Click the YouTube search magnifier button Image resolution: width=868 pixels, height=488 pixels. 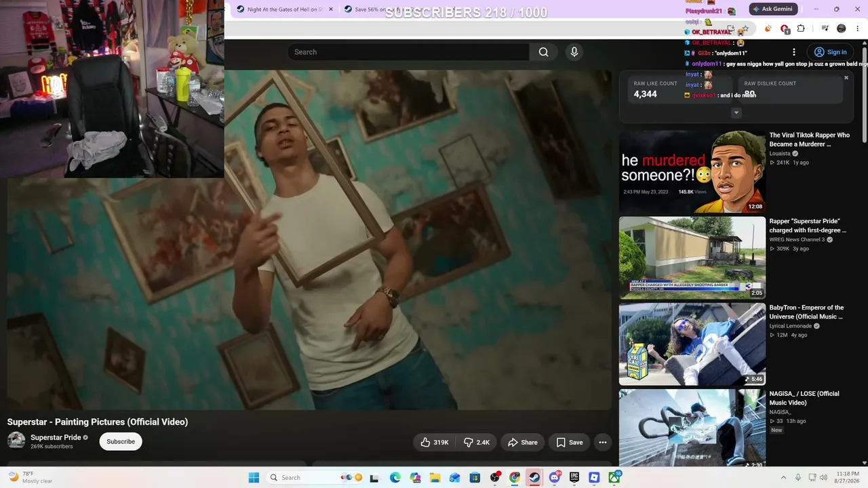543,52
